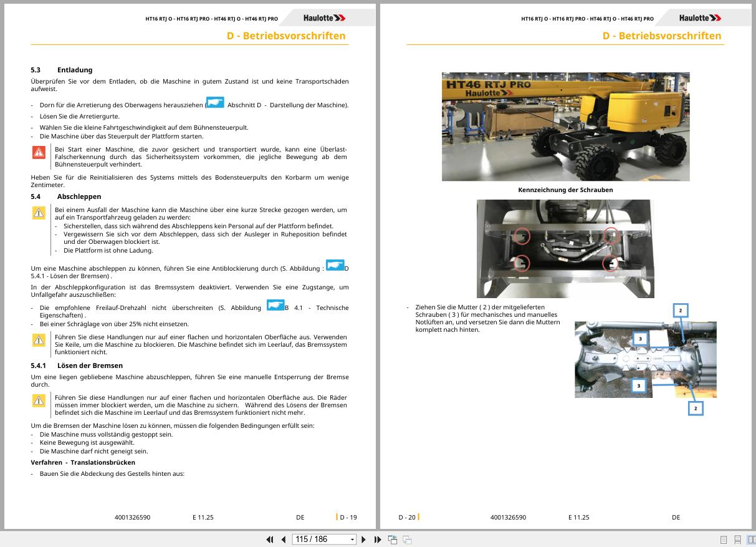The width and height of the screenshot is (756, 547).
Task: Click 'E 11.25' in the right page footer
Action: (x=578, y=517)
